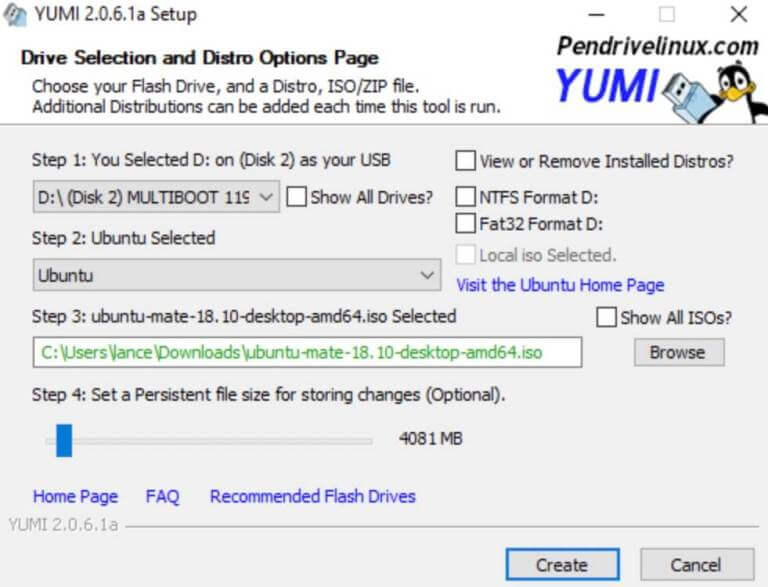Open the Home Page link
Screen dimensions: 768x587
point(75,496)
